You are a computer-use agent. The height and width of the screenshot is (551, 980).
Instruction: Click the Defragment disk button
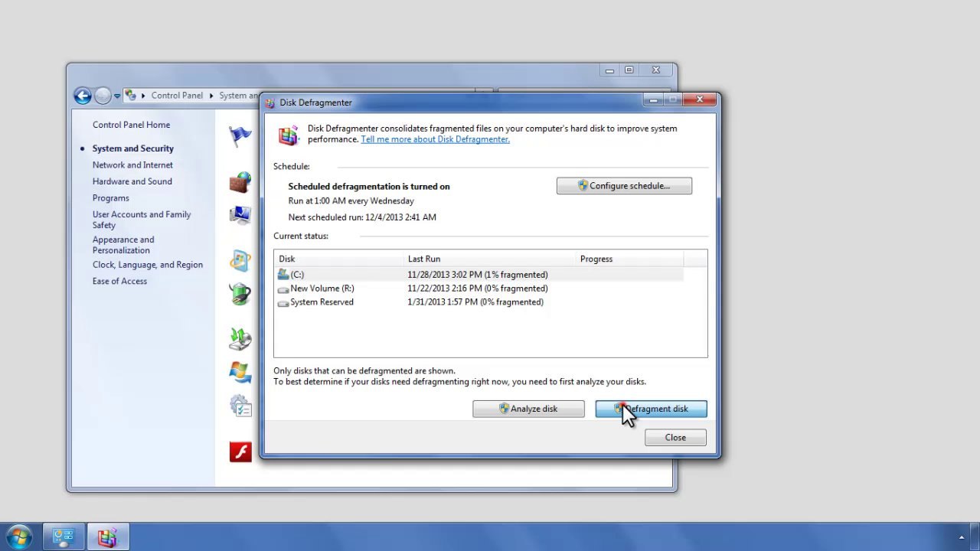(x=651, y=409)
